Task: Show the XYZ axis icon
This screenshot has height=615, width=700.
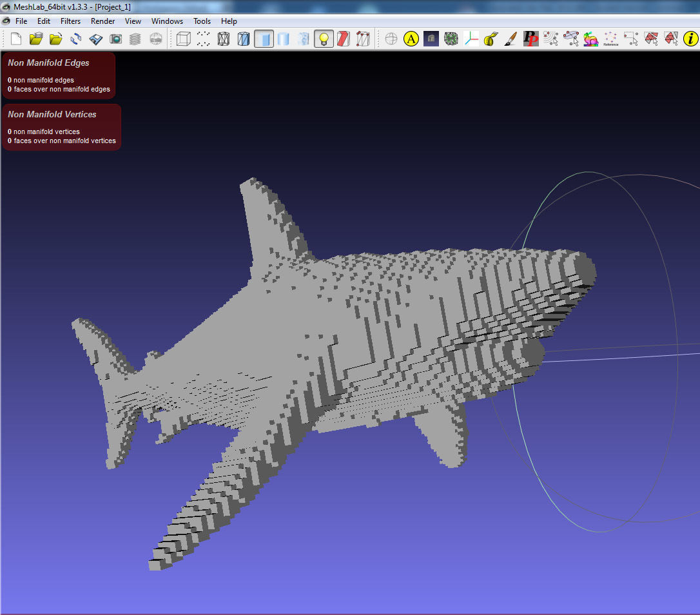Action: pyautogui.click(x=471, y=39)
